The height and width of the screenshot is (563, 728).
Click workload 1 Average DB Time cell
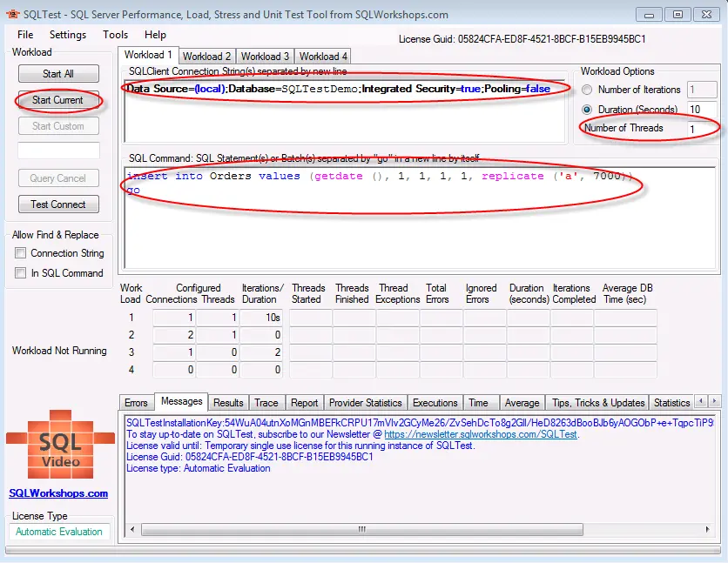pos(625,318)
